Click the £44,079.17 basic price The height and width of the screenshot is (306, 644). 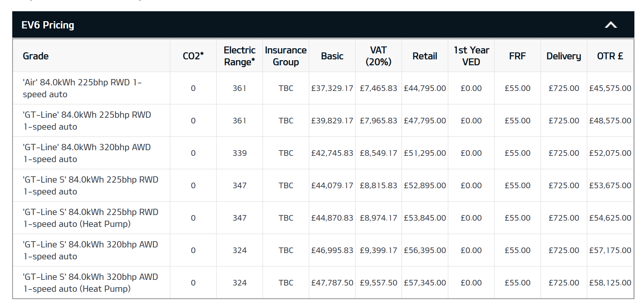(x=332, y=186)
